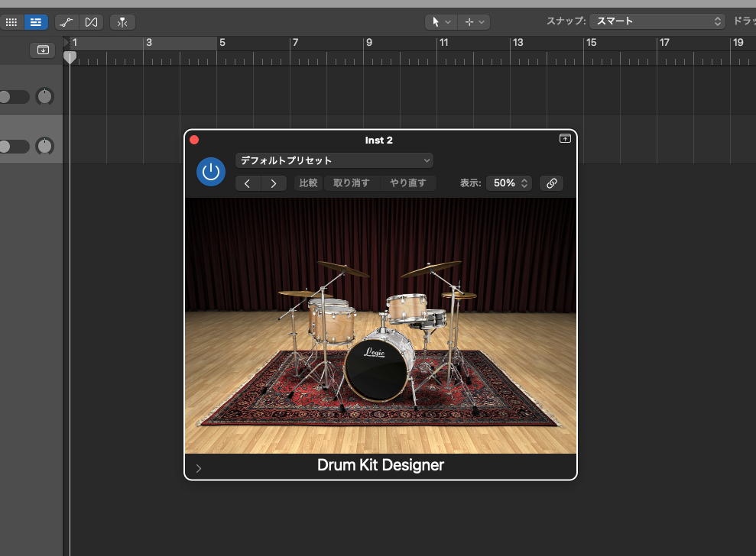756x556 pixels.
Task: Open the 表示 50% size stepper
Action: (509, 183)
